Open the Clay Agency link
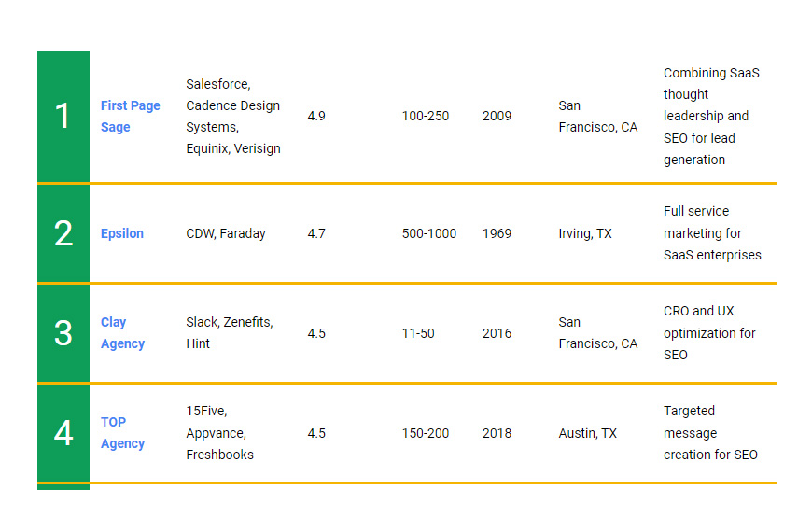 click(x=122, y=332)
